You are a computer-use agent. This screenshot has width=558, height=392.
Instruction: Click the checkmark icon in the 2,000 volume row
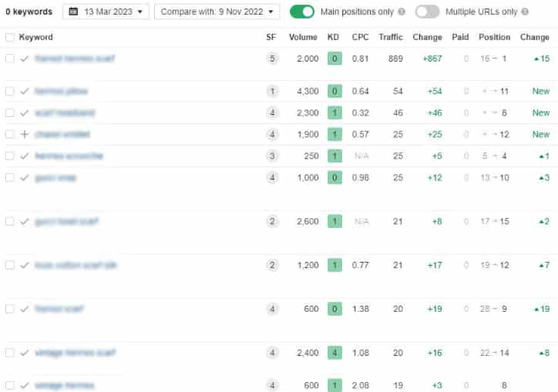[x=24, y=59]
